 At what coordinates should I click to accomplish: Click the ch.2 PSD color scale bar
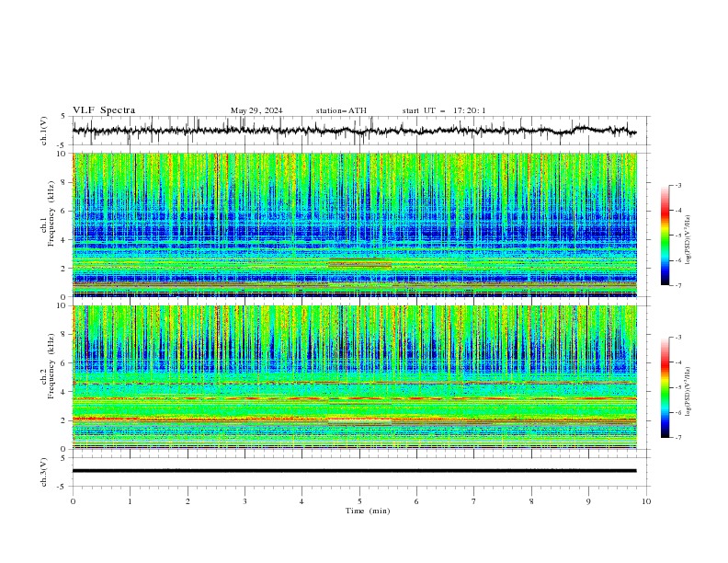665,387
